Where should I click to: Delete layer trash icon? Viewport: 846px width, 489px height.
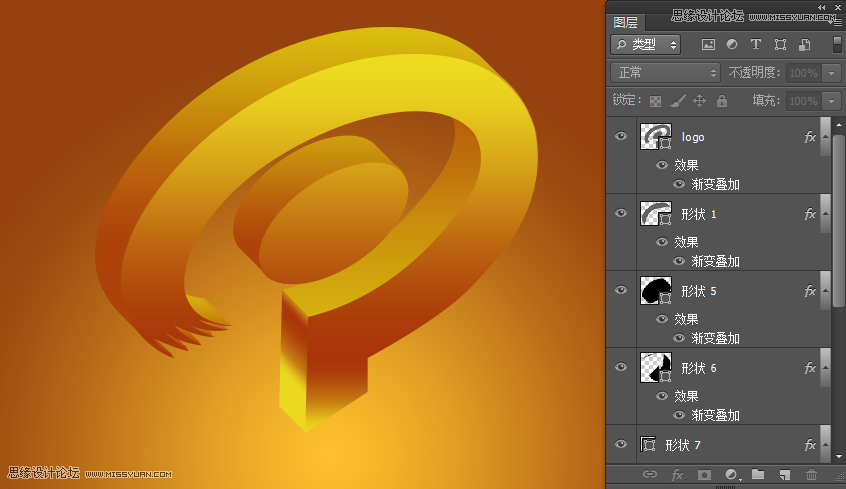pyautogui.click(x=811, y=475)
